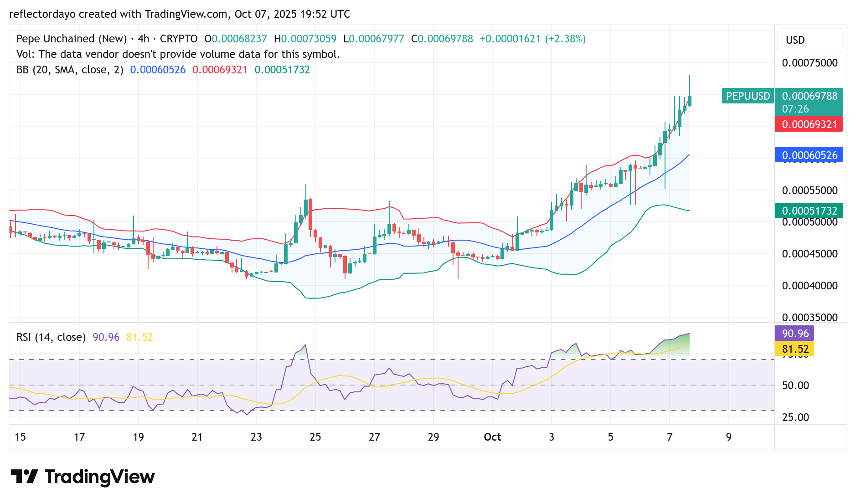
Task: Select the BB (20, SMA, close, 2) indicator label
Action: [70, 70]
